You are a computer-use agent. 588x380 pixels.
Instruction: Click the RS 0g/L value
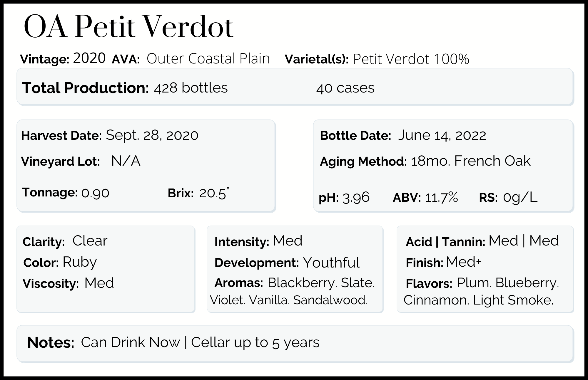coord(520,197)
